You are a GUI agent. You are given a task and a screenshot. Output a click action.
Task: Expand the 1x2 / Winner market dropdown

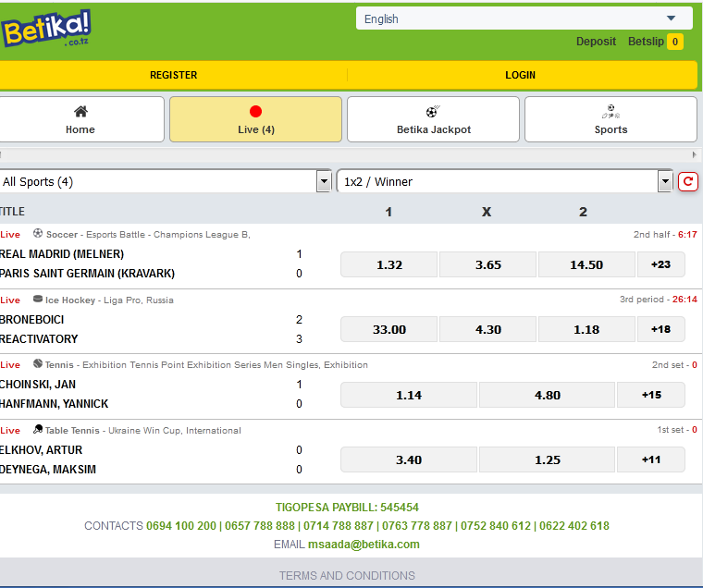pos(505,181)
